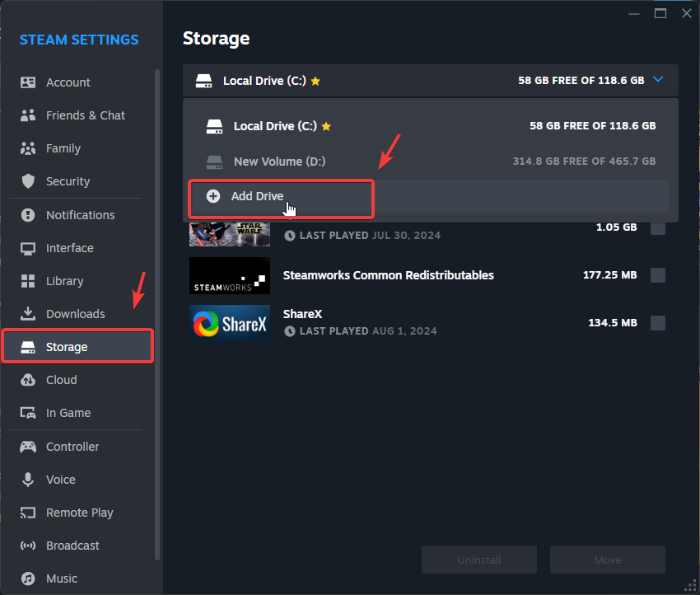Click the Broadcast signal icon
The height and width of the screenshot is (595, 700).
[28, 546]
